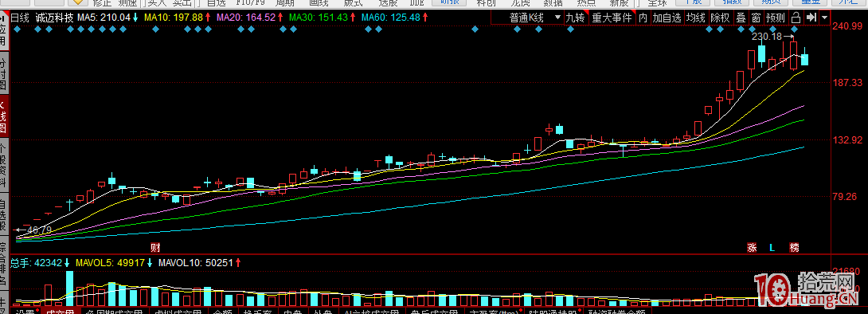Image resolution: width=868 pixels, height=314 pixels.
Task: Open the 综合排名 sidebar tab
Action: click(x=3, y=264)
